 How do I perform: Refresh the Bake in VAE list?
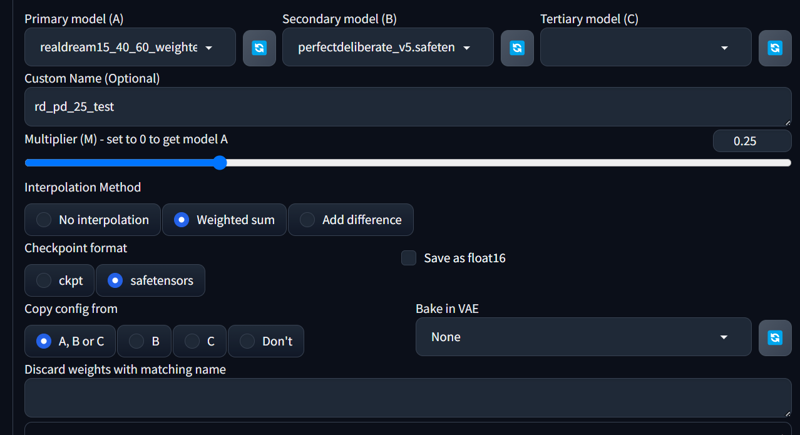click(x=775, y=338)
